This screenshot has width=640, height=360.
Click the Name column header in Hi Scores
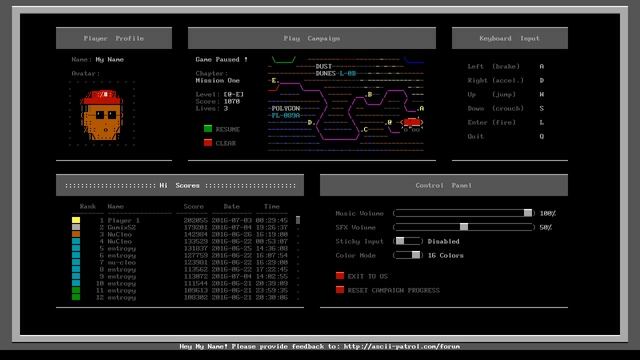(x=116, y=207)
